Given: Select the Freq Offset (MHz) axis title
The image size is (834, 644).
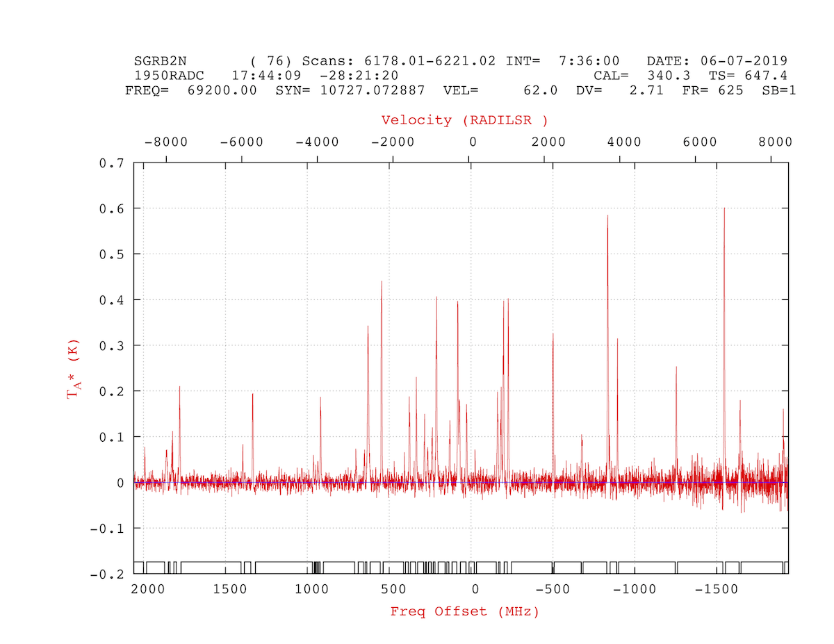Looking at the screenshot, I should point(464,611).
